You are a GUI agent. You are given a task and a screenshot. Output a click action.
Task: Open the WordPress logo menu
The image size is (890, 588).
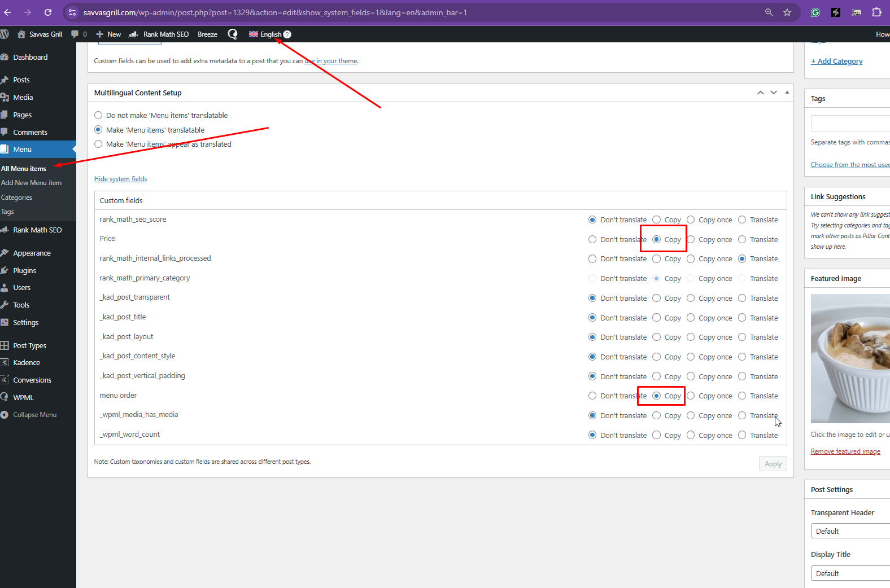[5, 34]
